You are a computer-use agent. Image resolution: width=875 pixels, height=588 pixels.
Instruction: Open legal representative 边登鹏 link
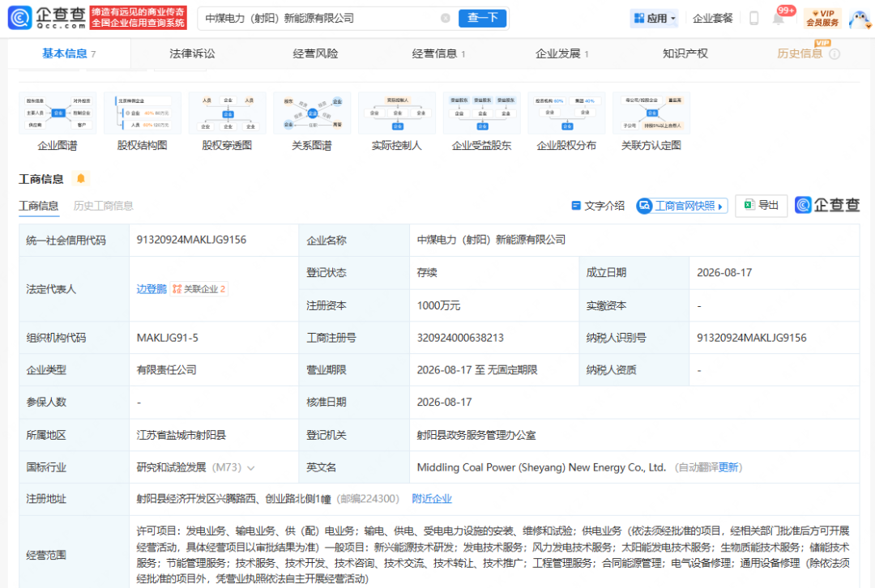pyautogui.click(x=152, y=289)
